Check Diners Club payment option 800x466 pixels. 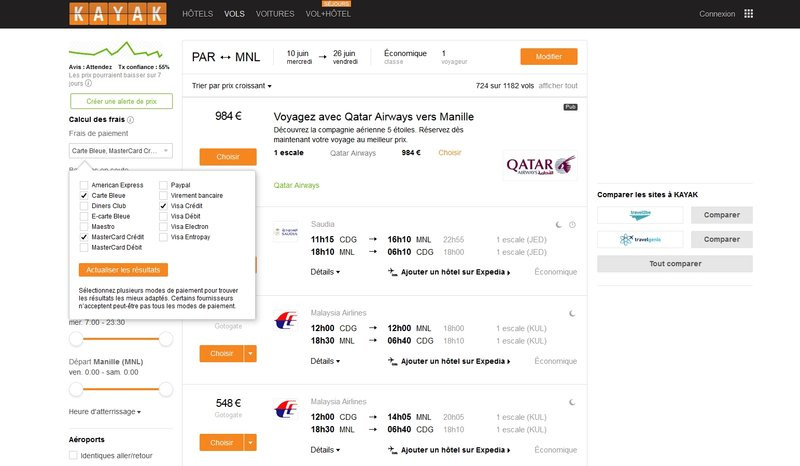84,206
